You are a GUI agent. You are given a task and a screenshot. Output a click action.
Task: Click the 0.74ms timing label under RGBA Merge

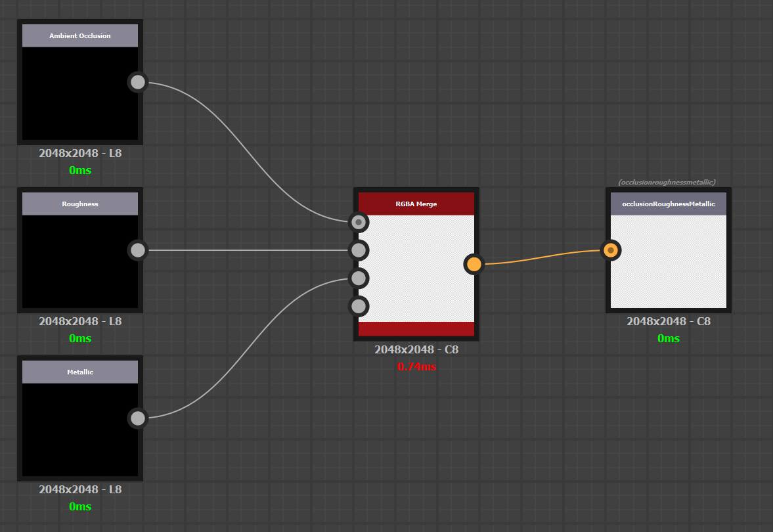(x=416, y=366)
